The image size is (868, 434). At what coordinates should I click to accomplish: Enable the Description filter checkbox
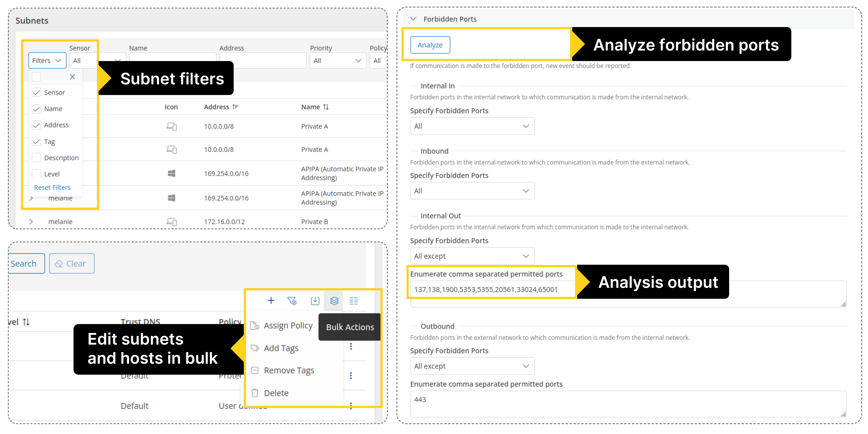36,158
